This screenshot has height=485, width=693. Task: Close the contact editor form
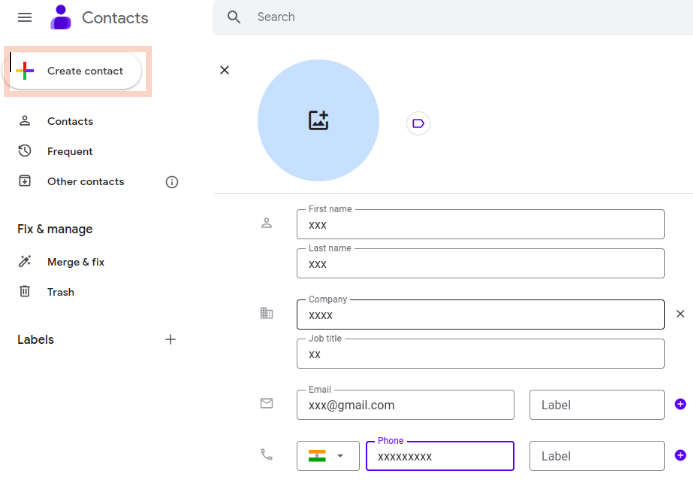pyautogui.click(x=225, y=70)
